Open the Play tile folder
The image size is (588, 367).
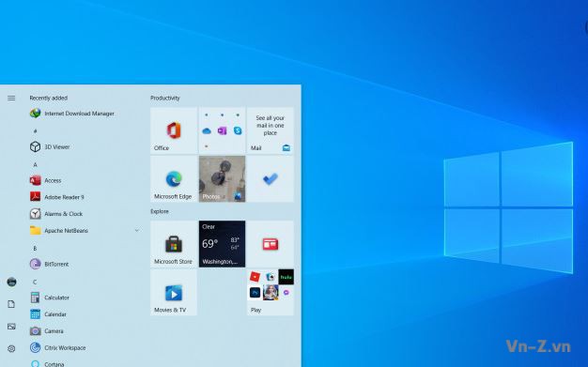[x=271, y=292]
